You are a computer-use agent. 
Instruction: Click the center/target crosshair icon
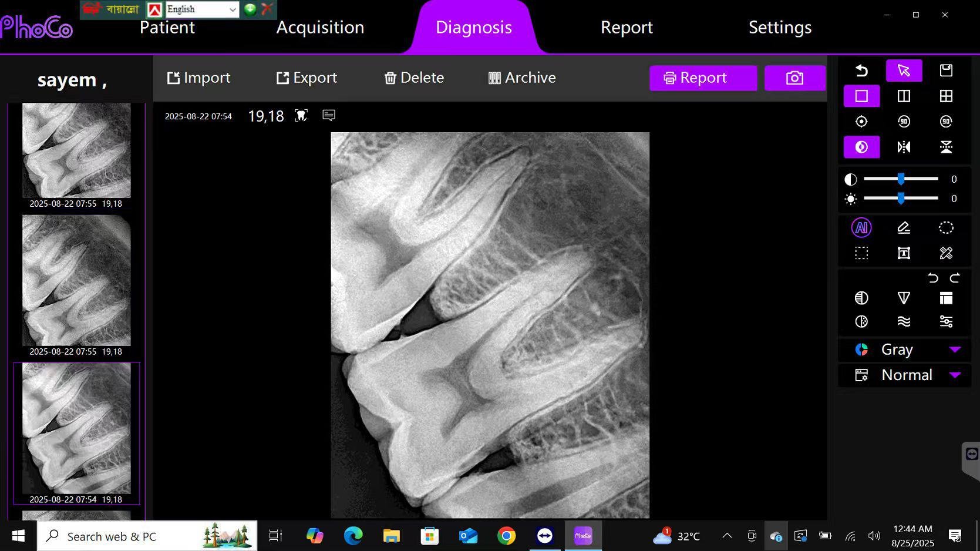click(x=861, y=122)
